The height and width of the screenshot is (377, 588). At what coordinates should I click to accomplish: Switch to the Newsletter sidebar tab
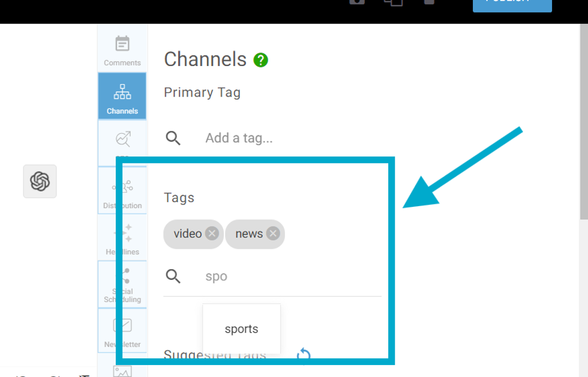coord(122,331)
